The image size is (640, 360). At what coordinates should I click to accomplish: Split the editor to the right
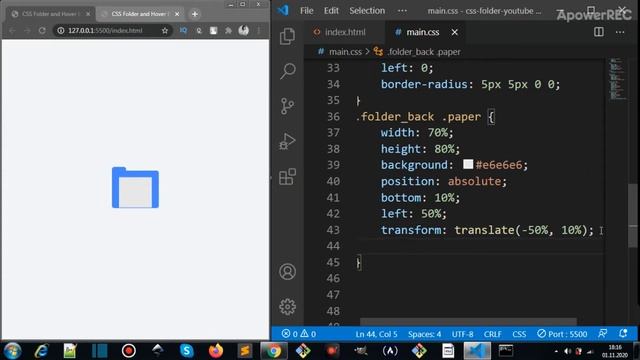[x=599, y=32]
